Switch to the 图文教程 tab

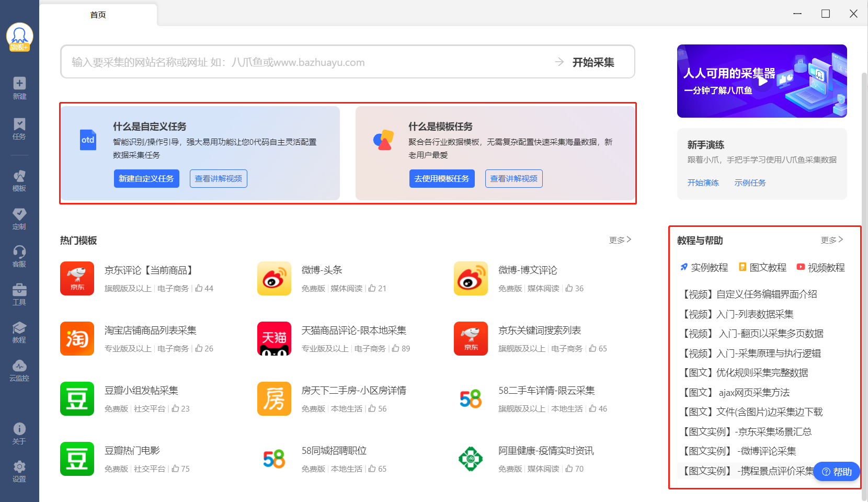point(762,268)
